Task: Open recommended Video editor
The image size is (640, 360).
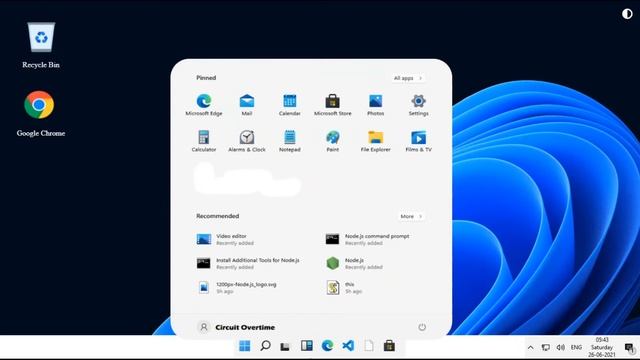Action: coord(225,239)
